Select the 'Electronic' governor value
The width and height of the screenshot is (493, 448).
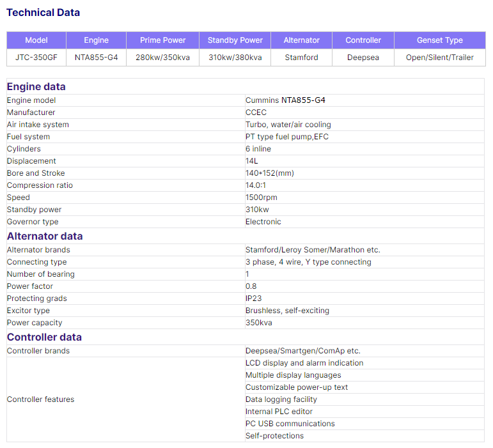tap(263, 222)
